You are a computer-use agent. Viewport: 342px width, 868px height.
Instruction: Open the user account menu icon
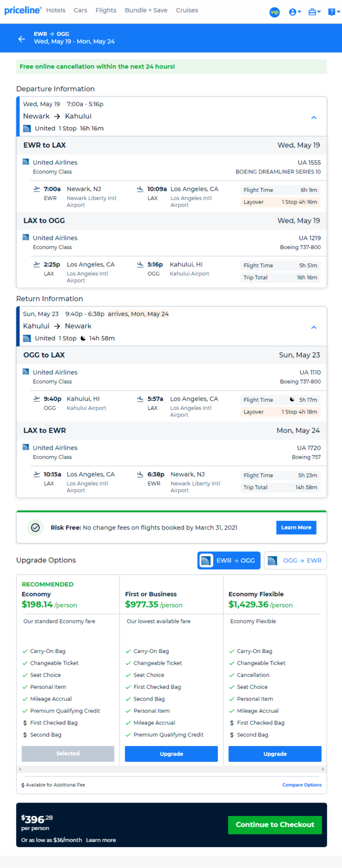[x=295, y=12]
